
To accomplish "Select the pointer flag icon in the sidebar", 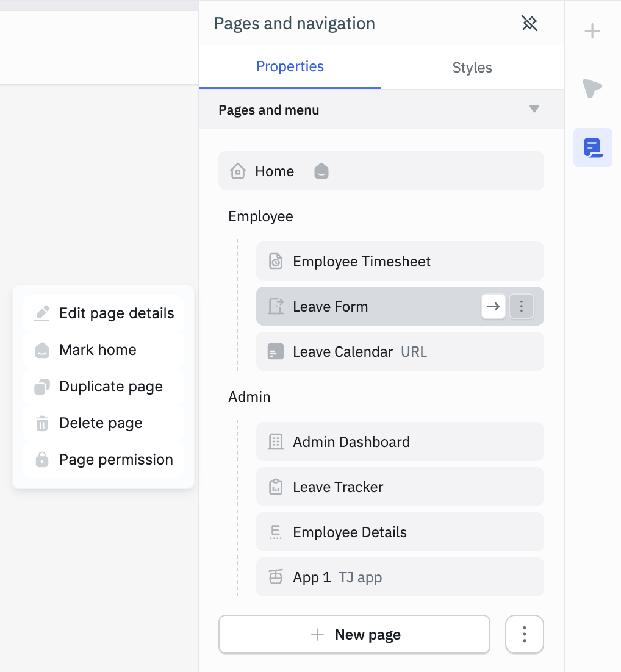I will (x=592, y=88).
